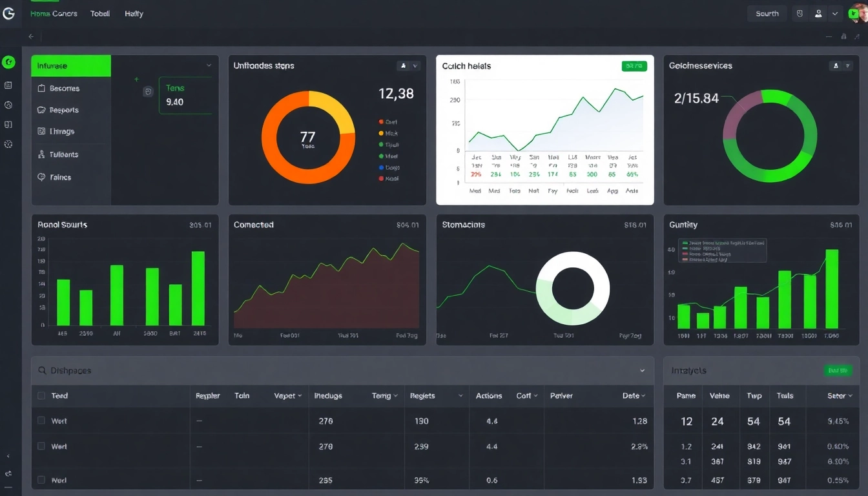
Task: Click the green badge on Catch helals panel
Action: 634,65
